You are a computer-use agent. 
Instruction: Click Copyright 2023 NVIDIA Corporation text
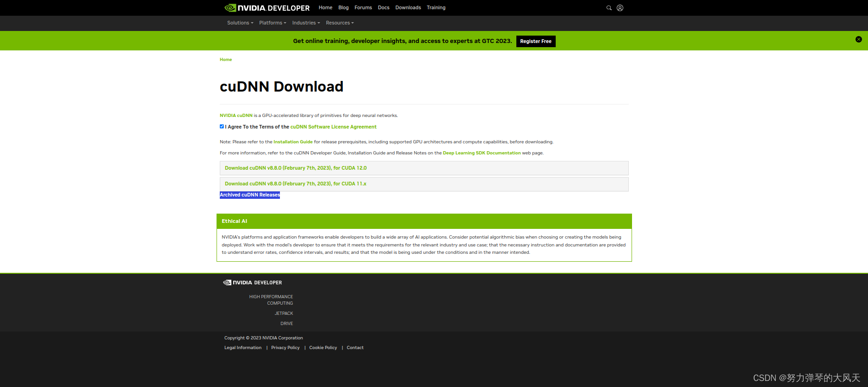click(x=264, y=338)
